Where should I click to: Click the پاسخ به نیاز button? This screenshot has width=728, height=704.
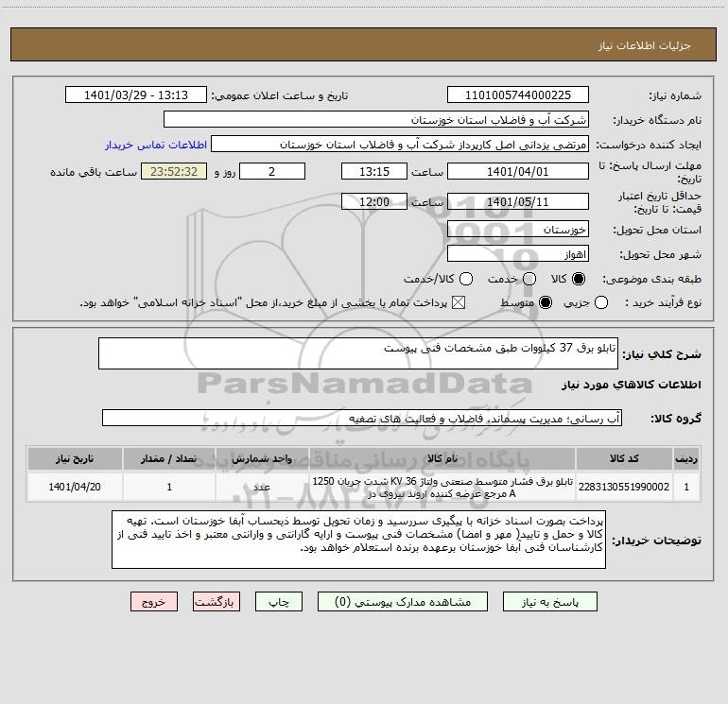[x=550, y=602]
